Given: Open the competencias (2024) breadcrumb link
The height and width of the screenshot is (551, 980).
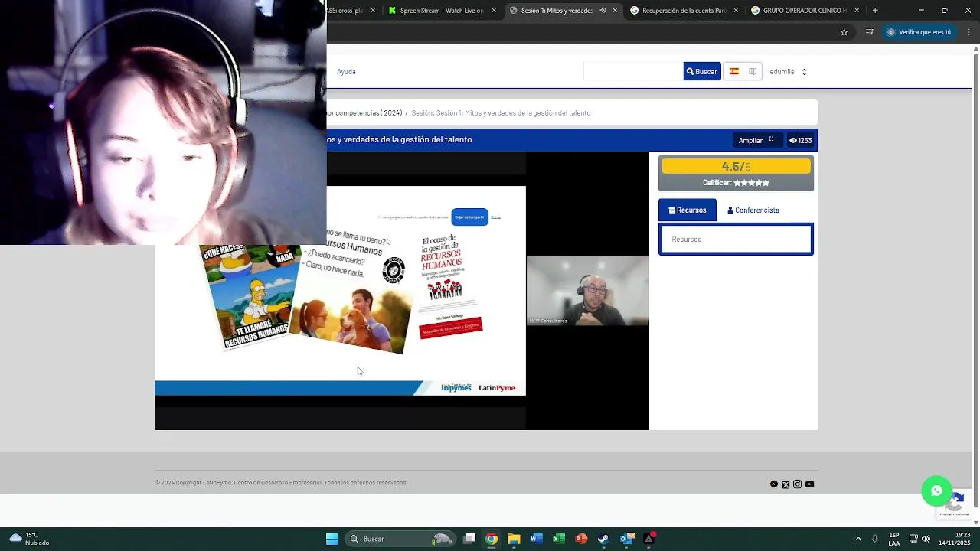Looking at the screenshot, I should pyautogui.click(x=364, y=113).
